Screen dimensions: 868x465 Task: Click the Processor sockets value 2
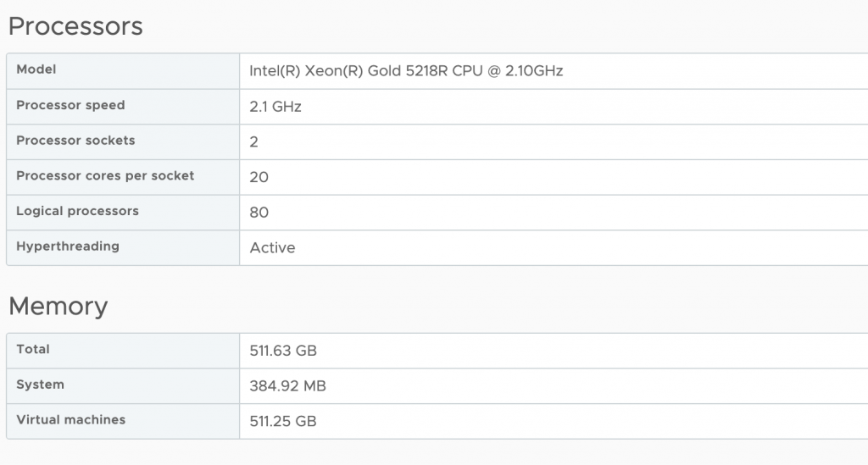click(254, 142)
